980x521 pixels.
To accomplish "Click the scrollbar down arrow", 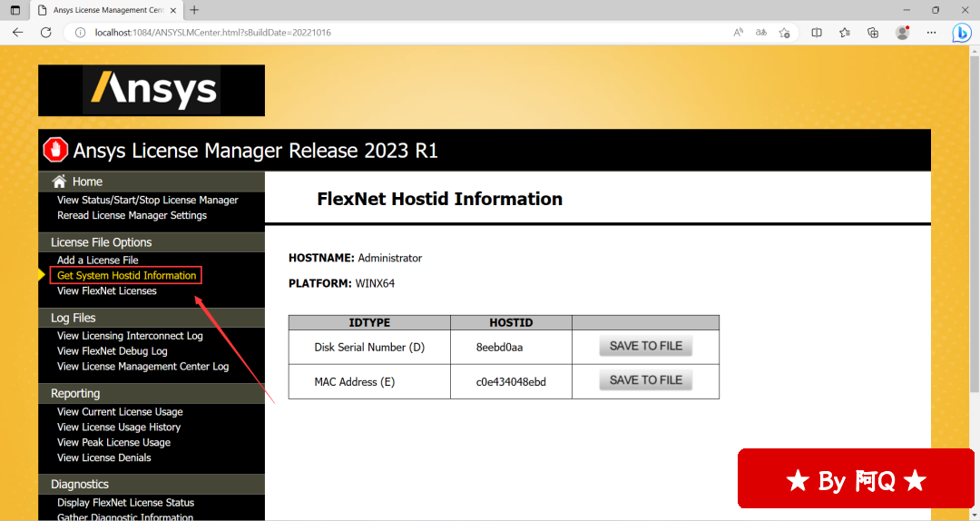I will tap(974, 516).
